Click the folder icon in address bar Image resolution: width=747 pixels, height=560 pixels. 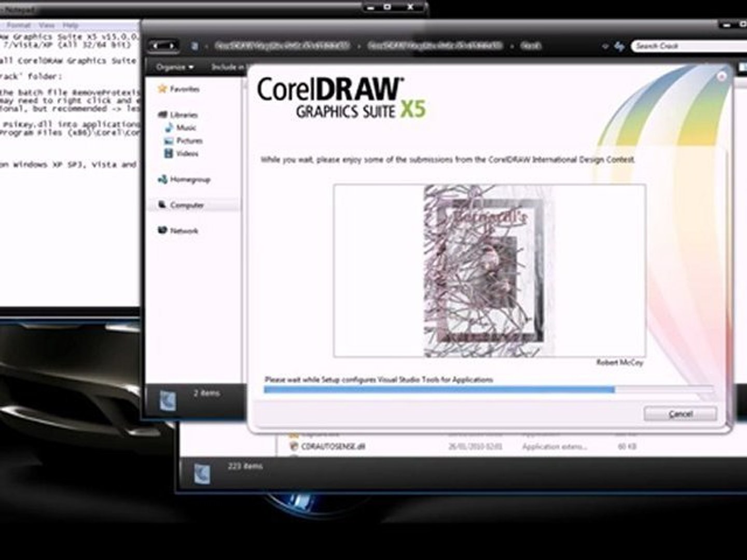click(x=195, y=46)
